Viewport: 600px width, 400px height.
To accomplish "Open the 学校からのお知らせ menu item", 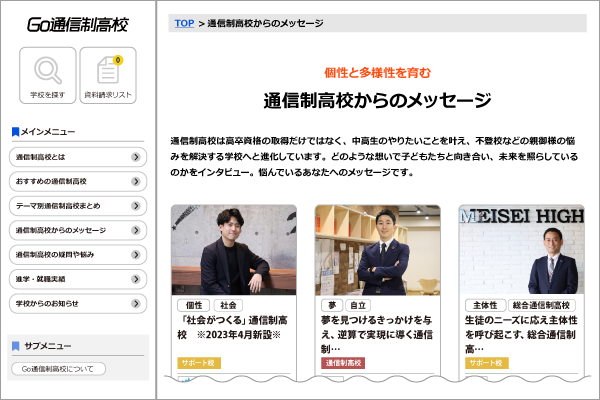I will [78, 304].
